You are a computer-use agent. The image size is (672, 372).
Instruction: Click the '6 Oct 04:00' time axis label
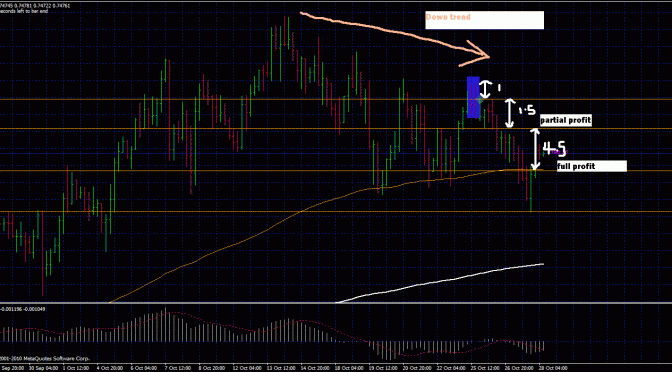pos(144,368)
